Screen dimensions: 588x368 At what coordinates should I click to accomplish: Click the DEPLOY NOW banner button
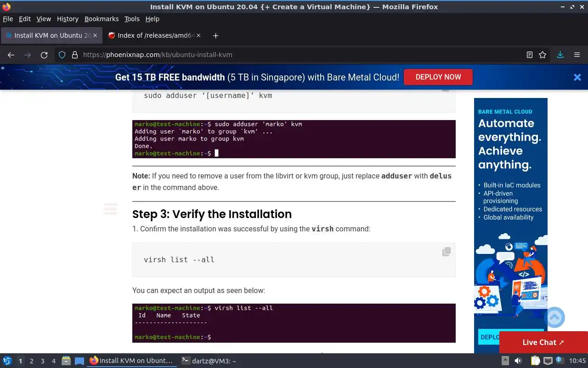(x=438, y=77)
